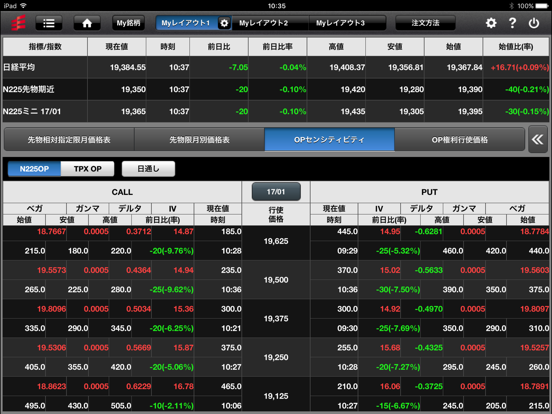Image resolution: width=552 pixels, height=414 pixels.
Task: Open My銘柄 list
Action: [x=128, y=23]
